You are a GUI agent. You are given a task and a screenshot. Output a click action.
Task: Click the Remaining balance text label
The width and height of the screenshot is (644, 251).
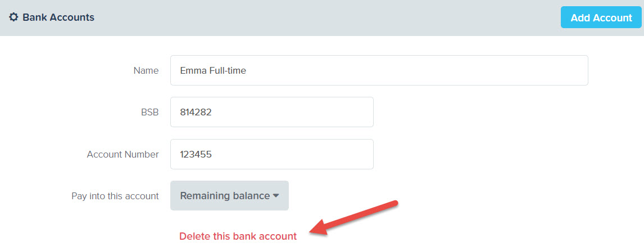[x=225, y=196]
